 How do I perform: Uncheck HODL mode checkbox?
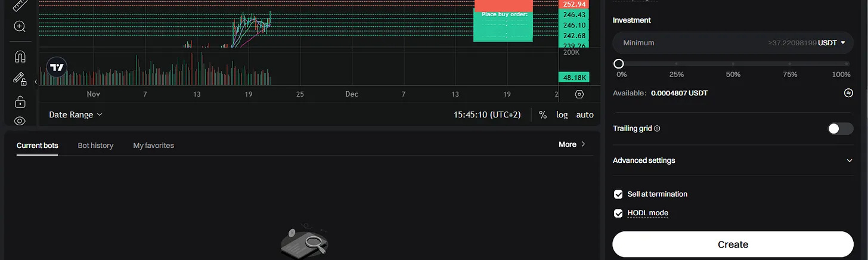click(x=619, y=213)
